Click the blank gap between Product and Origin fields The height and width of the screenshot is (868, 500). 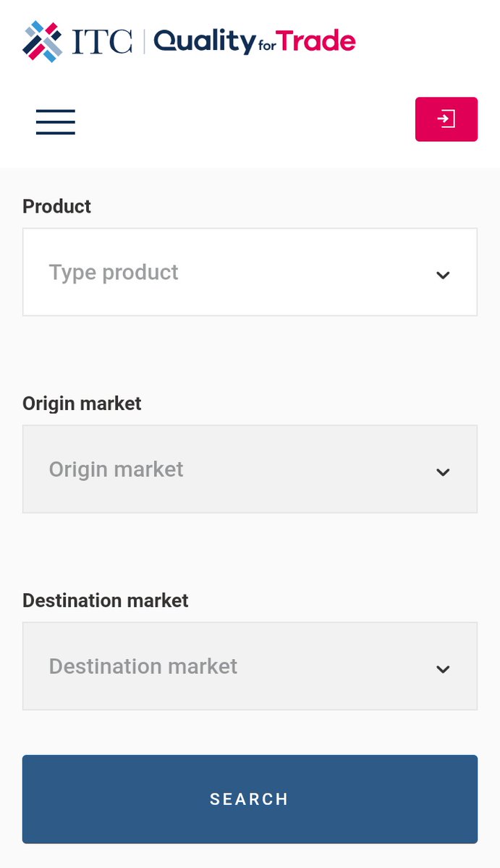[x=250, y=354]
